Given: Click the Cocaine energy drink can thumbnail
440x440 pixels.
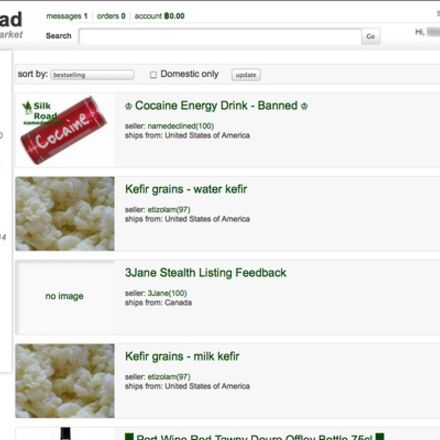Looking at the screenshot, I should (x=65, y=130).
